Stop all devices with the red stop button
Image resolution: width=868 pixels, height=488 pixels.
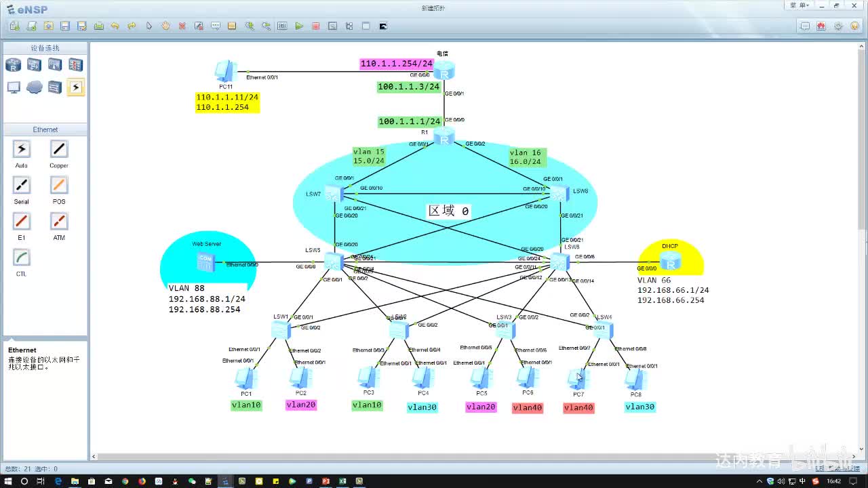[x=316, y=26]
